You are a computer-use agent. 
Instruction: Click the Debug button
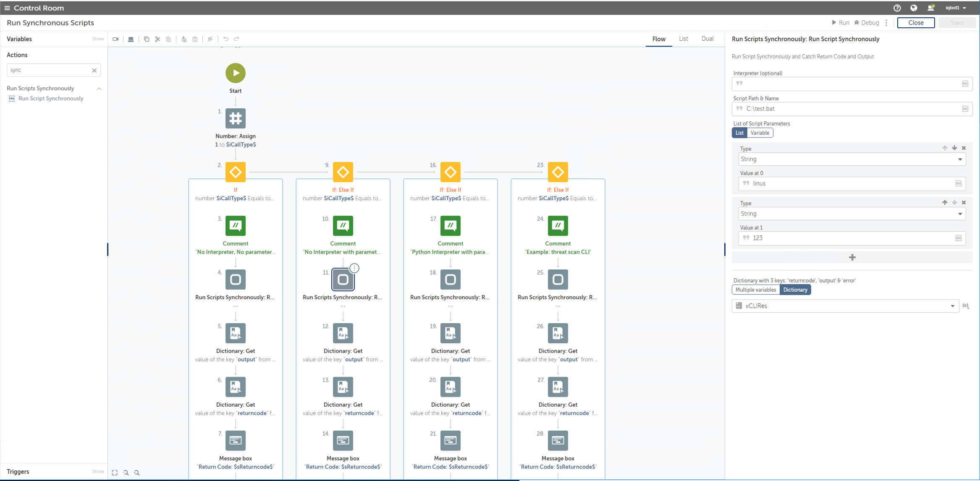pos(867,23)
